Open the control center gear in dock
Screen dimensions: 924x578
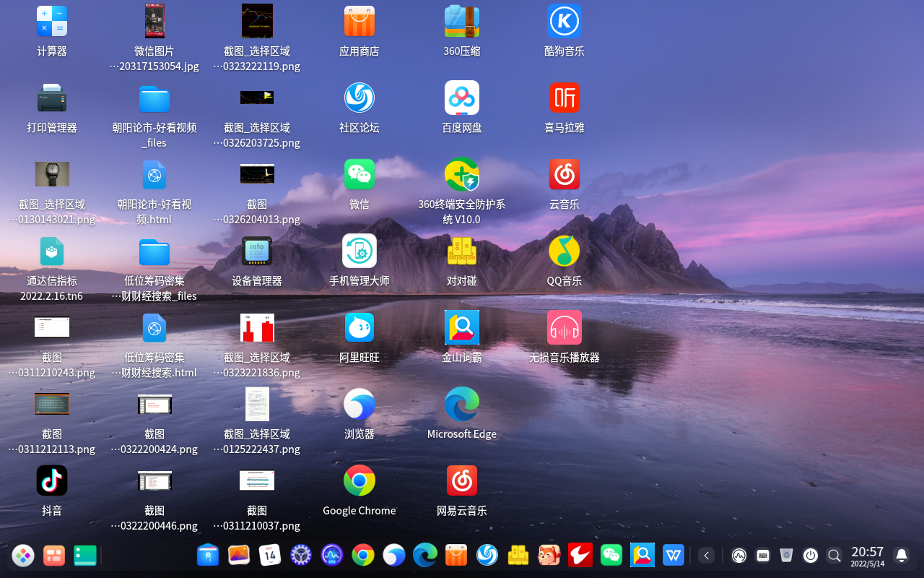[x=301, y=555]
